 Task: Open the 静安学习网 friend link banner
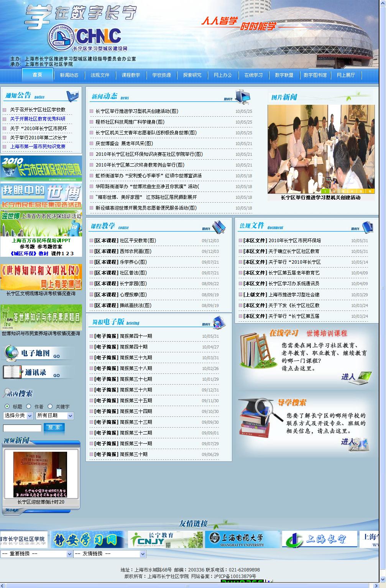tap(88, 539)
